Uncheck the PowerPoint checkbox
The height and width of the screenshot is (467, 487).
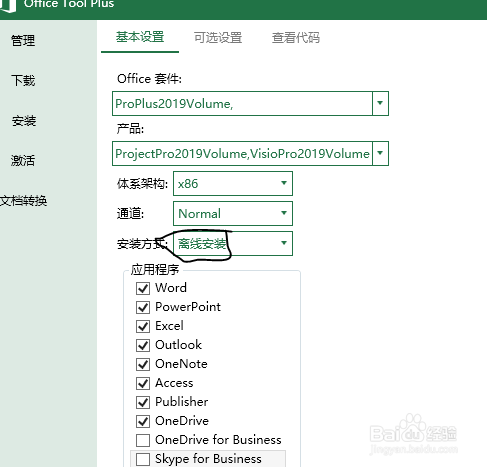point(143,307)
